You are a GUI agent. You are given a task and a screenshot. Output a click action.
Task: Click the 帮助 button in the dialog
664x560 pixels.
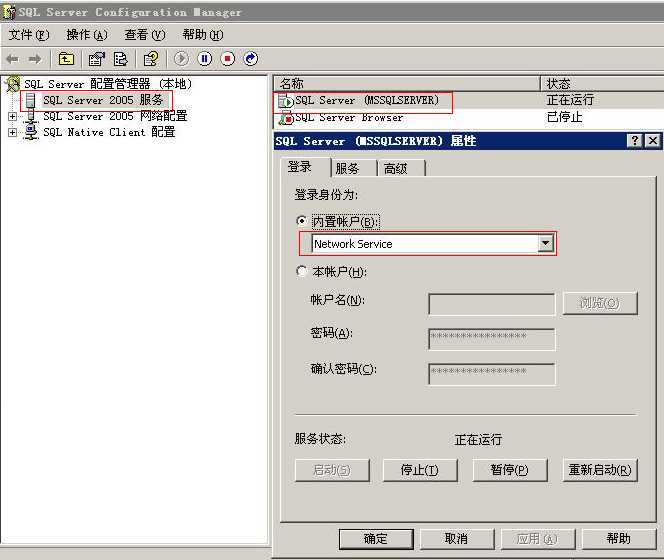[x=619, y=539]
